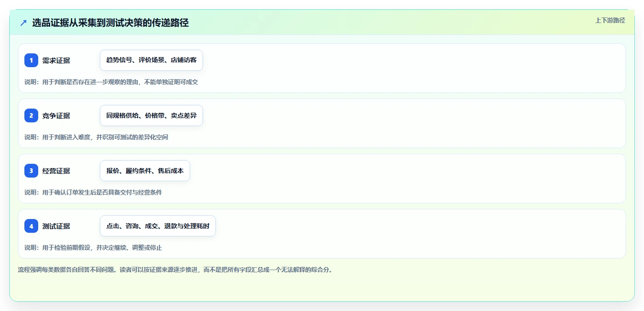Screen dimensions: 644x311
Task: Click the arrow icon beside the panel title
Action: click(23, 23)
